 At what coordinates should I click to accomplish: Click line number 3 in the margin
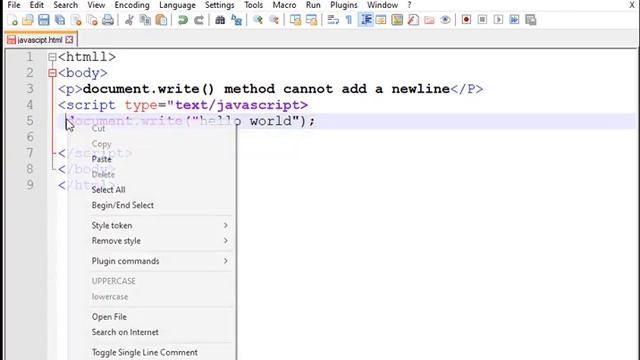pos(30,89)
